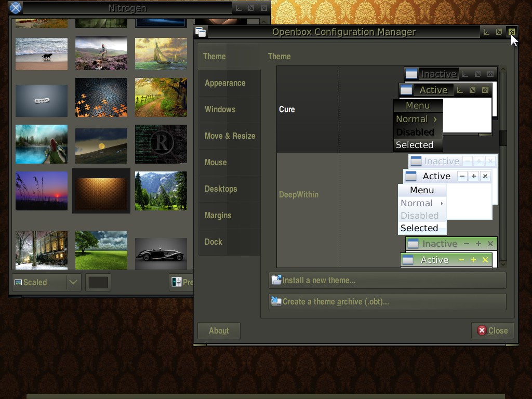Image resolution: width=532 pixels, height=399 pixels.
Task: Minimize the Openbox Configuration Manager window
Action: [x=486, y=32]
